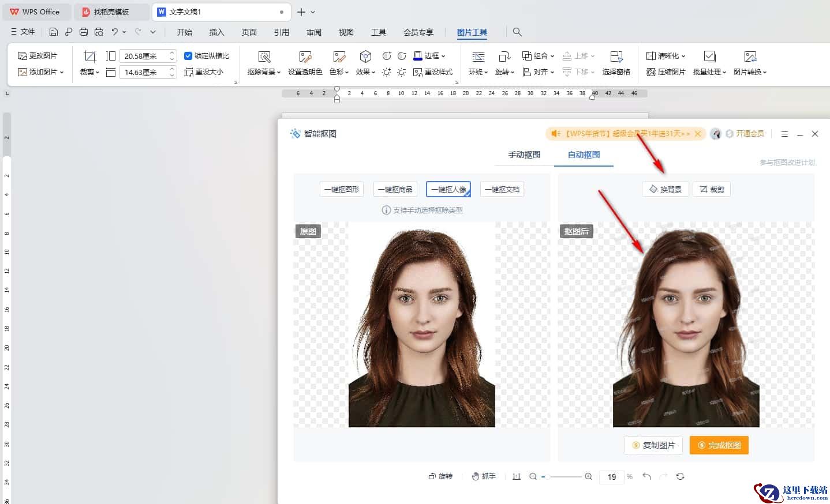The height and width of the screenshot is (504, 830).
Task: Click the 环绕 text wrap icon
Action: click(x=478, y=56)
